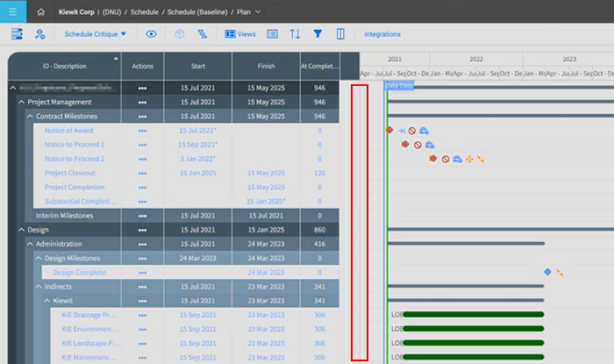The image size is (614, 364).
Task: Open the Schedule Critique dropdown
Action: pyautogui.click(x=95, y=34)
